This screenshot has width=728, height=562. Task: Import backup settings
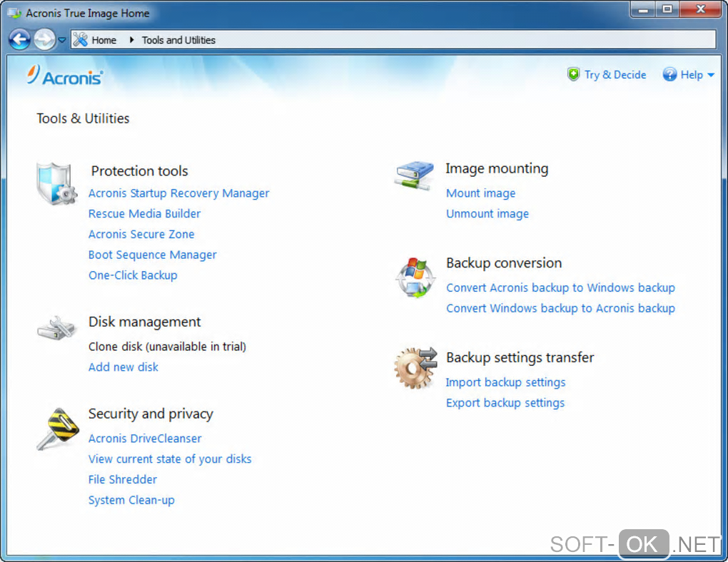pyautogui.click(x=505, y=382)
